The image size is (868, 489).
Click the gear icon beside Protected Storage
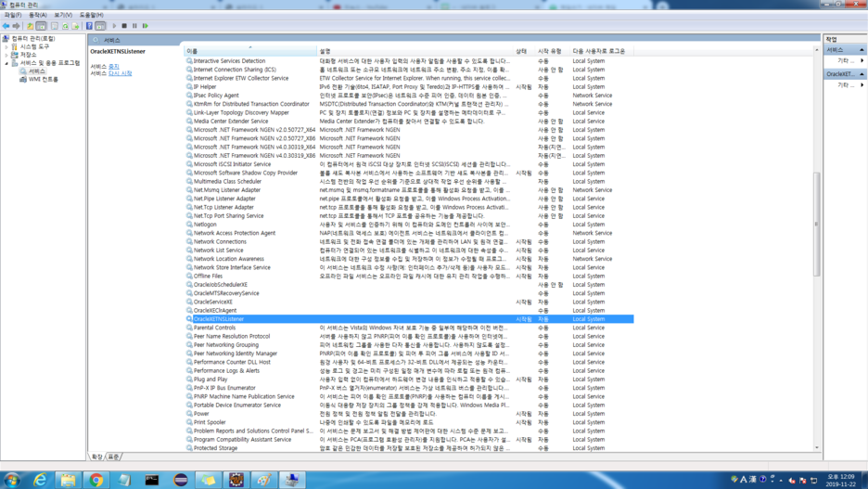(x=189, y=448)
